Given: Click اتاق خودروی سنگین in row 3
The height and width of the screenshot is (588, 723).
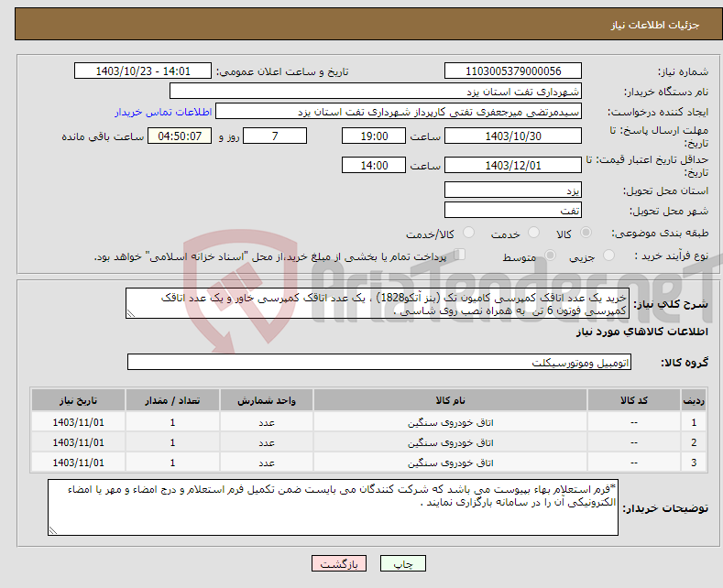Looking at the screenshot, I should point(450,463).
